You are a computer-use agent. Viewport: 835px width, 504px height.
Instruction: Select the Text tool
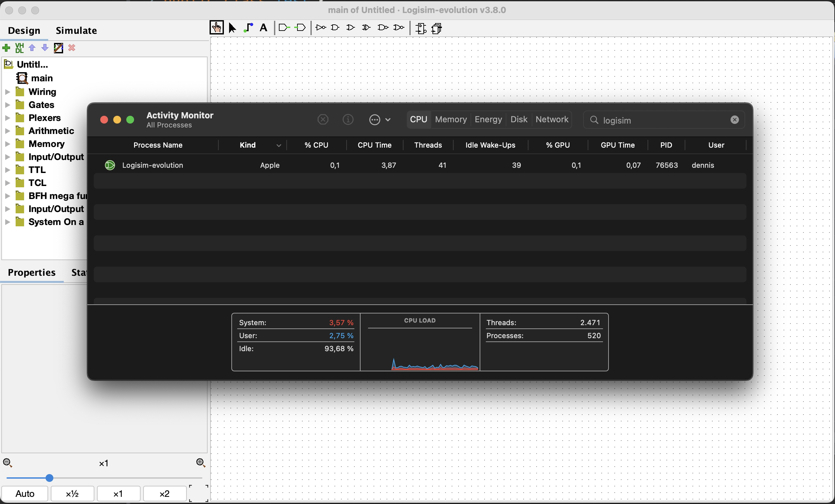point(264,28)
